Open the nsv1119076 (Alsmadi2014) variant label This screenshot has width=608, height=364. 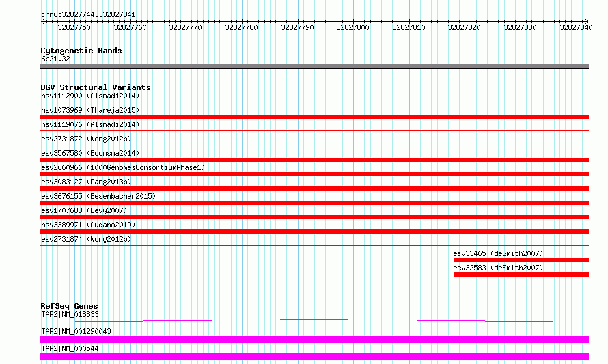90,124
